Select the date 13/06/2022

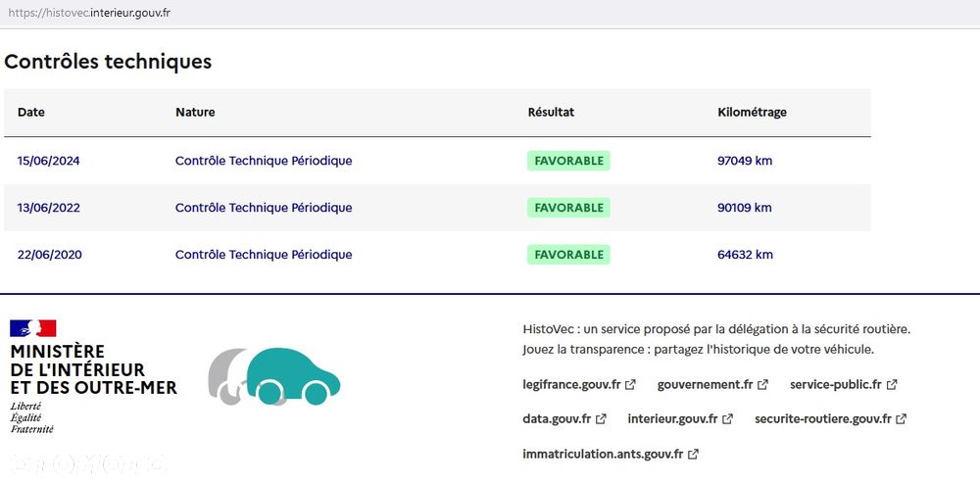pyautogui.click(x=49, y=208)
